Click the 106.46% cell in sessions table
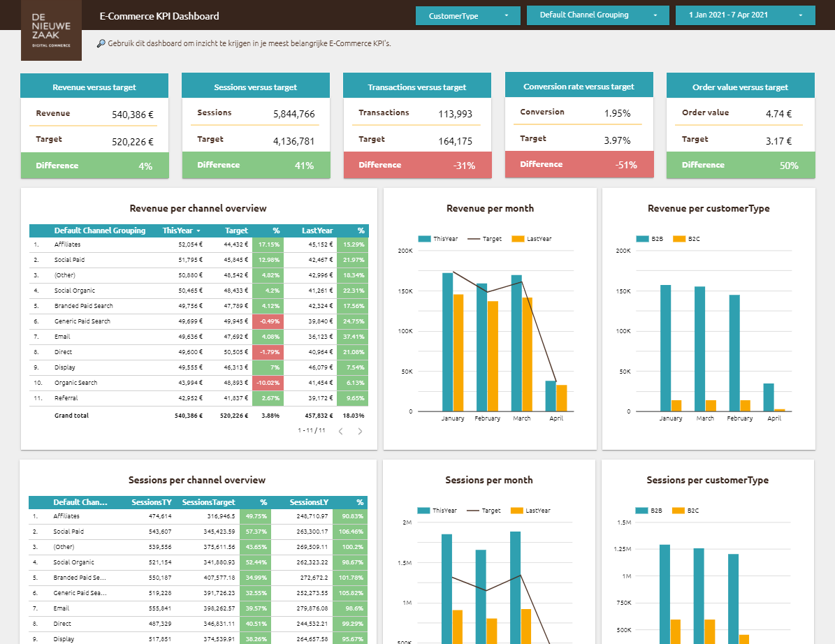Image resolution: width=835 pixels, height=644 pixels. point(351,532)
